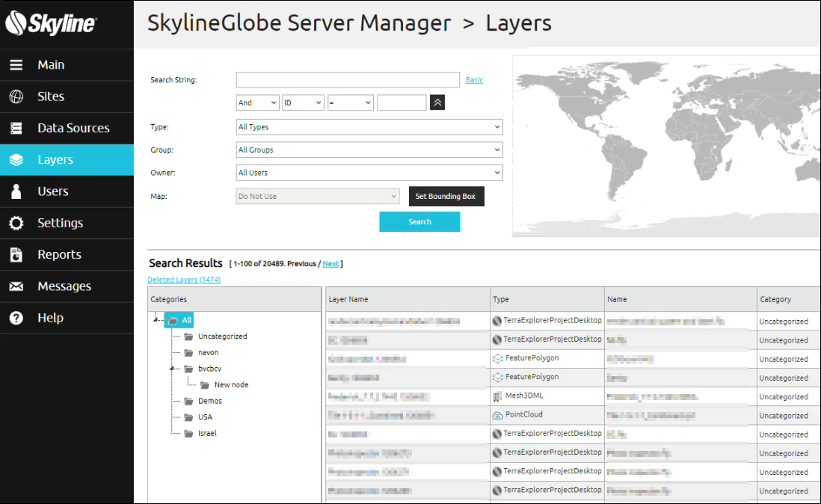Image resolution: width=821 pixels, height=504 pixels.
Task: Click the Settings gear icon
Action: point(16,223)
